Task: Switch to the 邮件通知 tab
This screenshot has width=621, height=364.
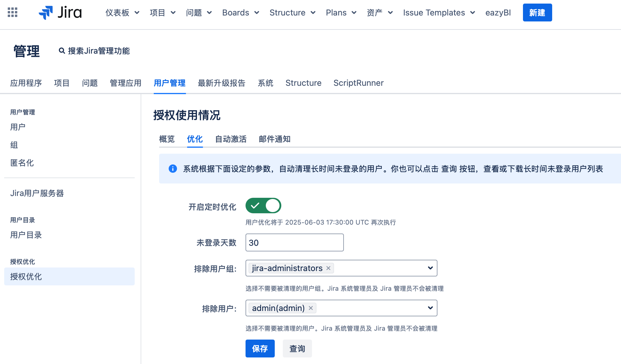Action: click(274, 139)
